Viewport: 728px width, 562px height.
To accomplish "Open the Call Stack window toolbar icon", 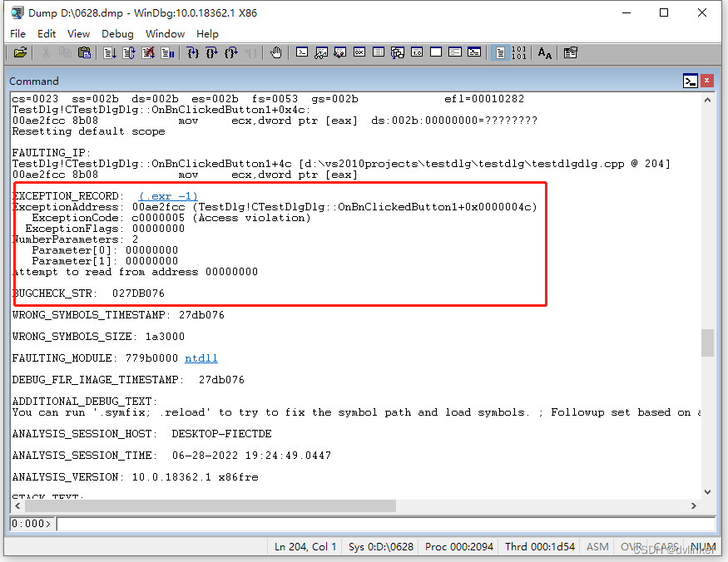I will 398,53.
